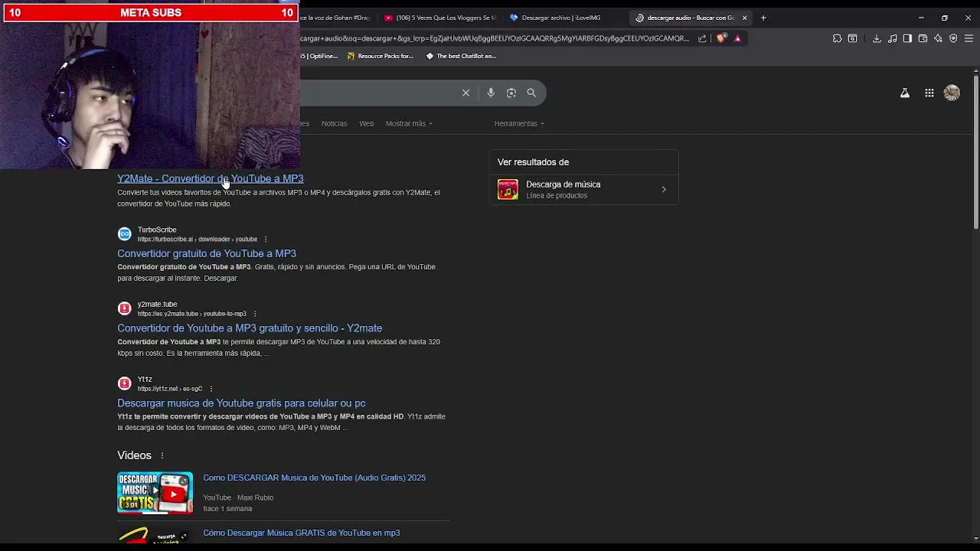Click the 'hace 1 semana' text
980x551 pixels.
pos(227,509)
